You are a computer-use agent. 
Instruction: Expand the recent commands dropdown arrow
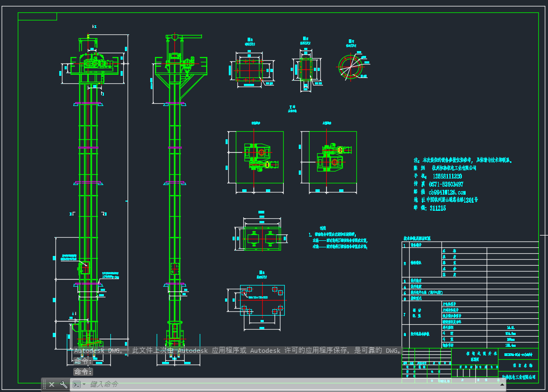tap(84, 384)
